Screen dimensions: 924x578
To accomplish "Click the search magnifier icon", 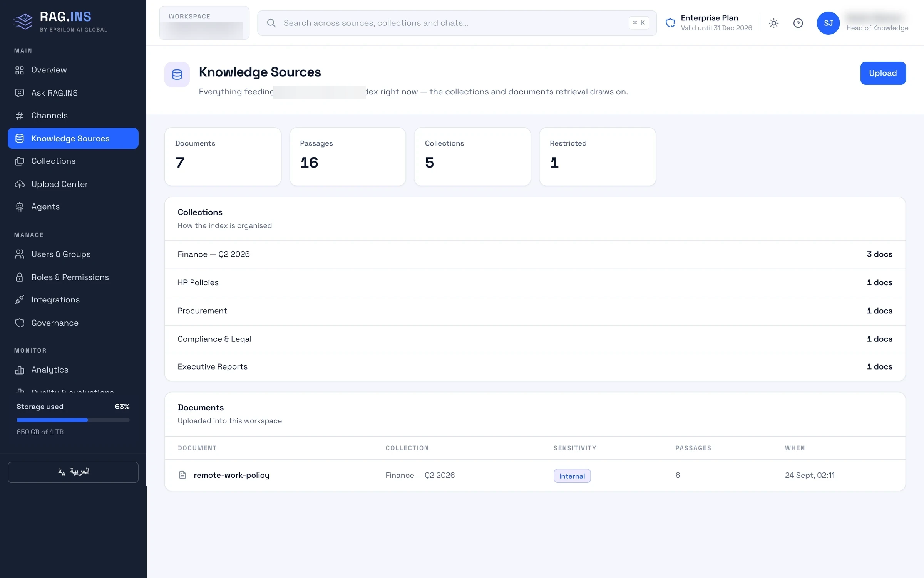I will 271,23.
